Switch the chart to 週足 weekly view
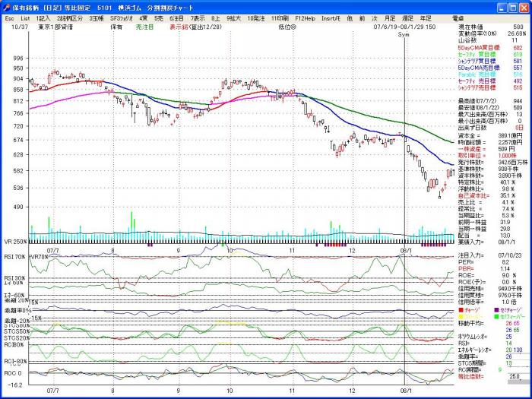532x399 pixels. tap(407, 17)
